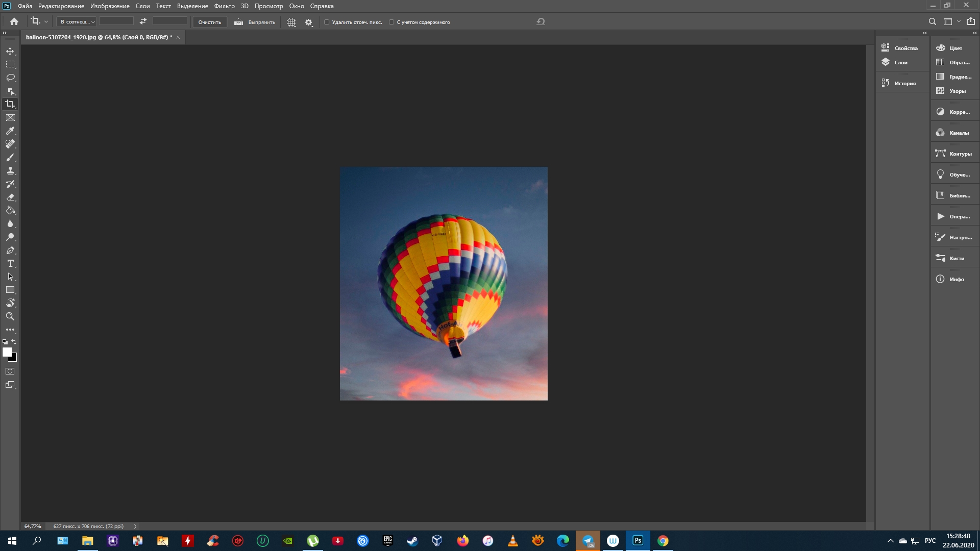Open crop ratio preset dropdown
The height and width of the screenshot is (551, 980).
click(77, 21)
